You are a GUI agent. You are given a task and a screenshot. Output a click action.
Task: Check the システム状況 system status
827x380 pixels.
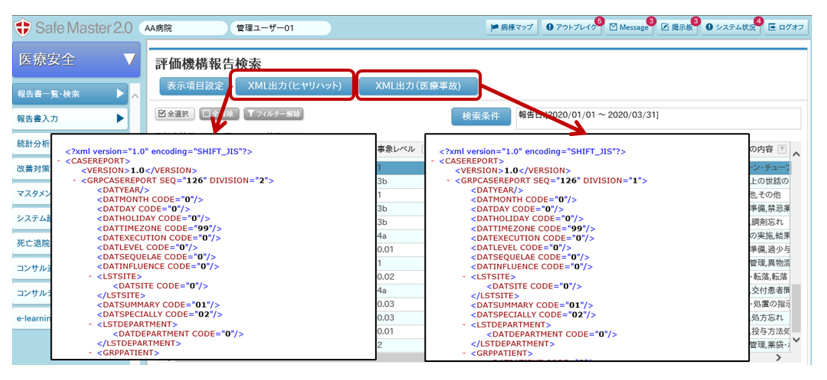[x=732, y=27]
